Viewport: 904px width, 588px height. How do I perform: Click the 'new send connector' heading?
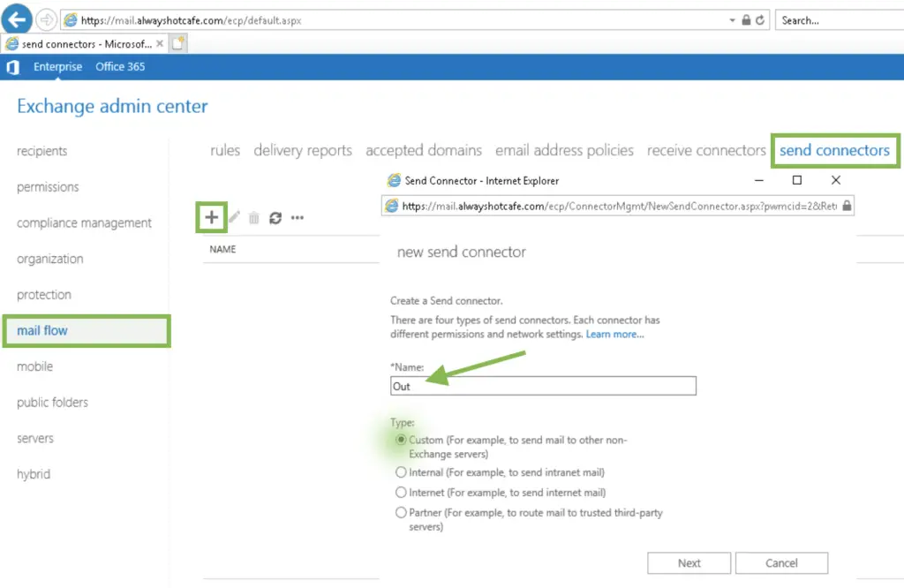(461, 252)
